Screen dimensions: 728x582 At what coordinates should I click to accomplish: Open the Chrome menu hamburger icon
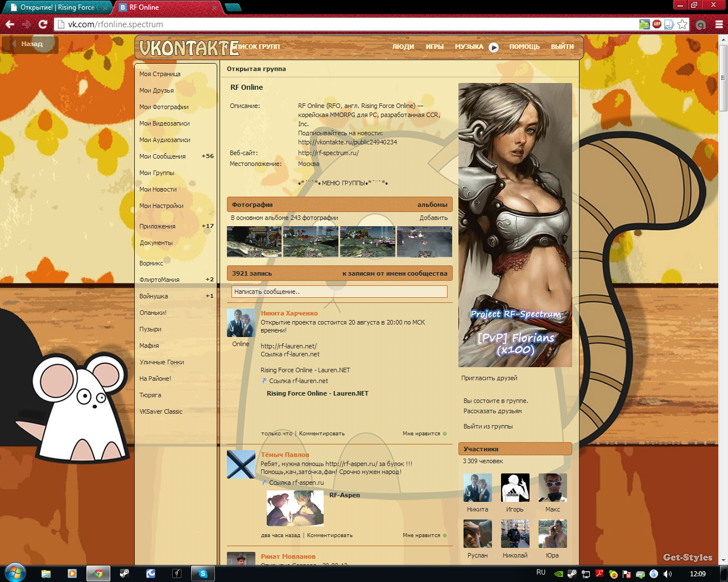click(x=719, y=24)
